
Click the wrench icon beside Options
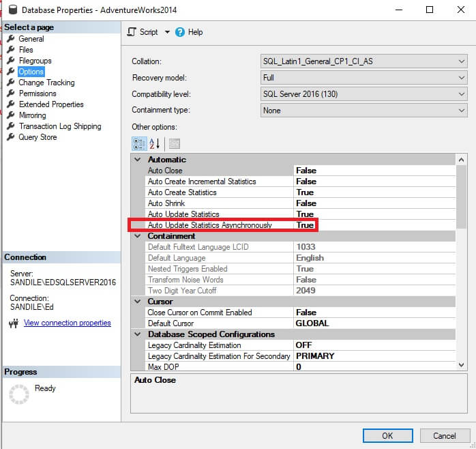(11, 72)
